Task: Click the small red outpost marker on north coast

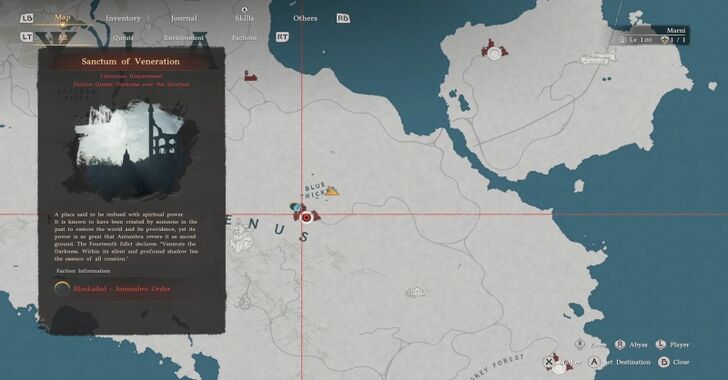Action: click(251, 76)
